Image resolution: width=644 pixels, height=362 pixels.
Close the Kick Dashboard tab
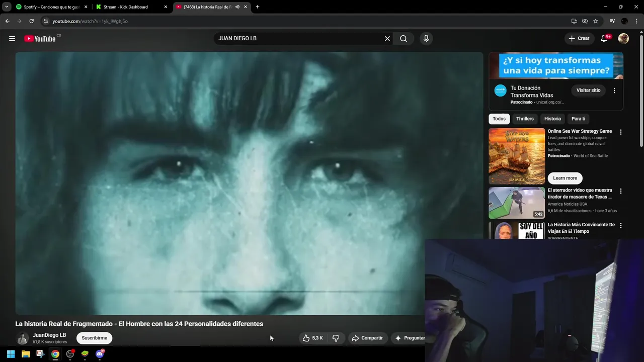(x=166, y=7)
